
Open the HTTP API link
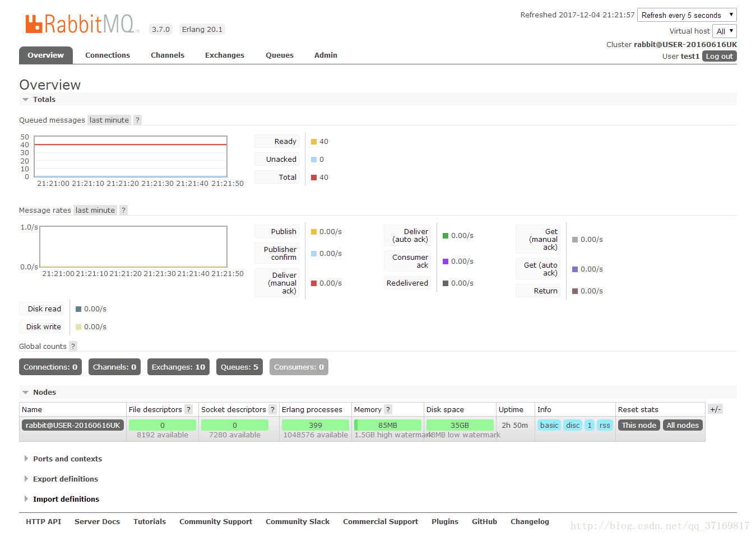coord(44,521)
